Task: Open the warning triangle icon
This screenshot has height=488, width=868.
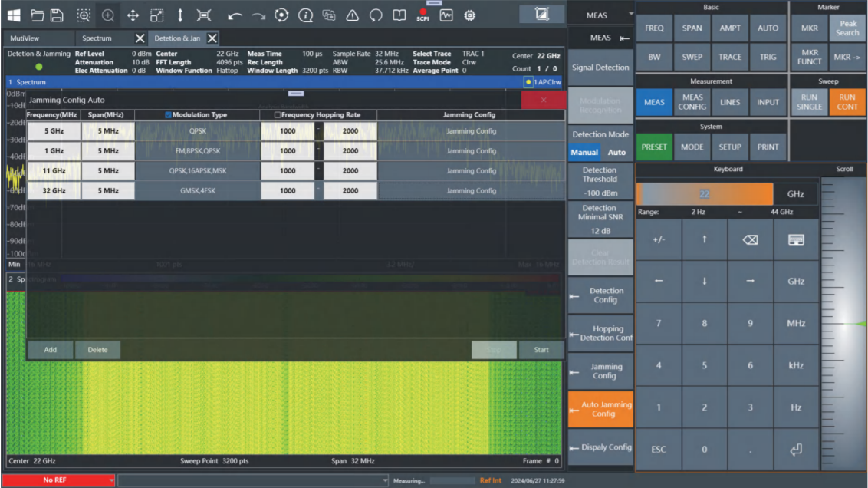Action: click(352, 15)
